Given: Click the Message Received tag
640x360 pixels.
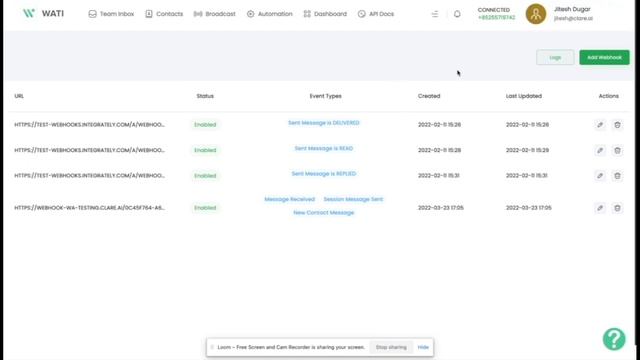Looking at the screenshot, I should point(289,199).
